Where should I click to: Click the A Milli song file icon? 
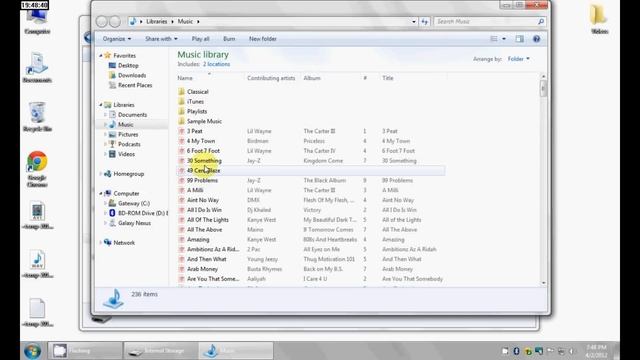tap(182, 190)
